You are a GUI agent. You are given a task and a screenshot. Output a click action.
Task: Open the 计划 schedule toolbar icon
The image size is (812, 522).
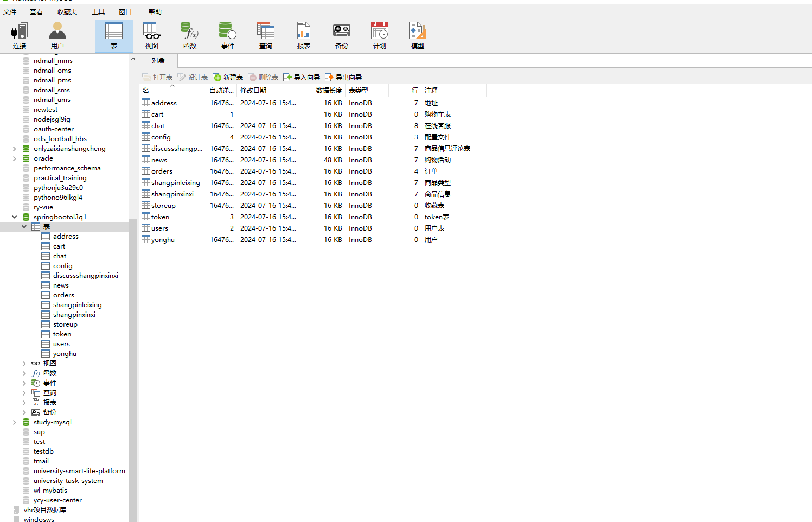(x=380, y=36)
